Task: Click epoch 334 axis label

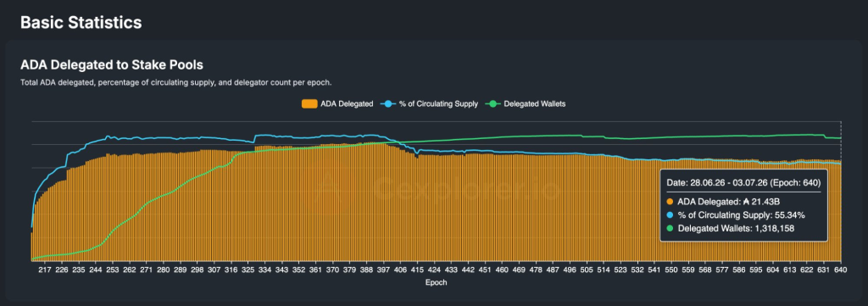Action: point(264,270)
